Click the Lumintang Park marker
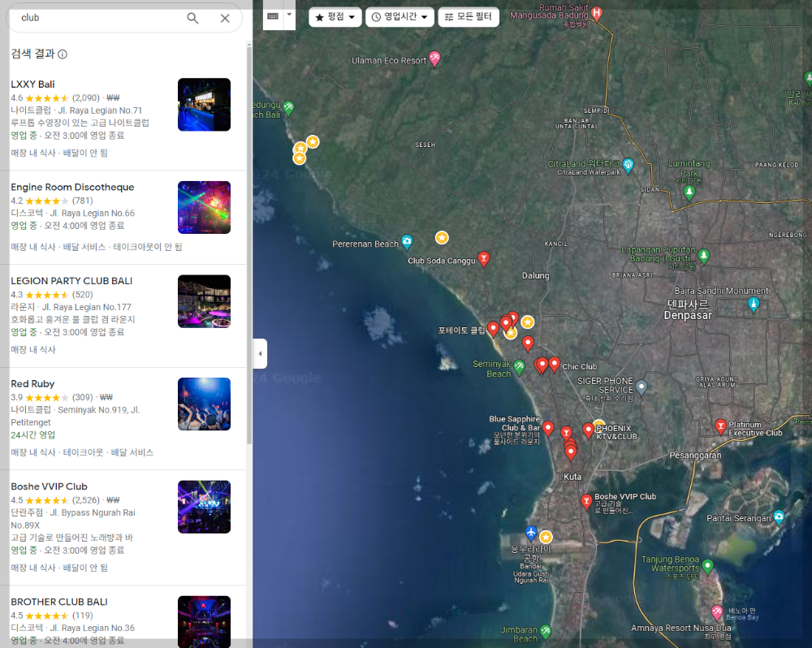 pos(689,192)
